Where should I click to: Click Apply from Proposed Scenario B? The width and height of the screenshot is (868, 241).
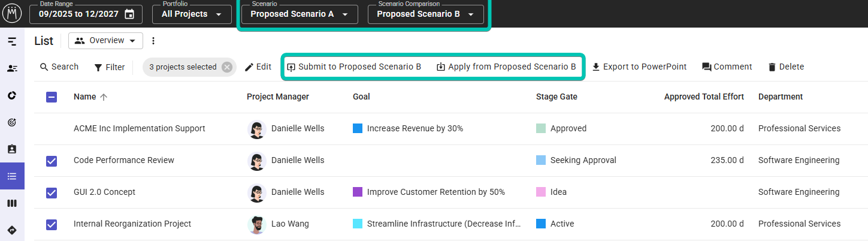coord(506,67)
